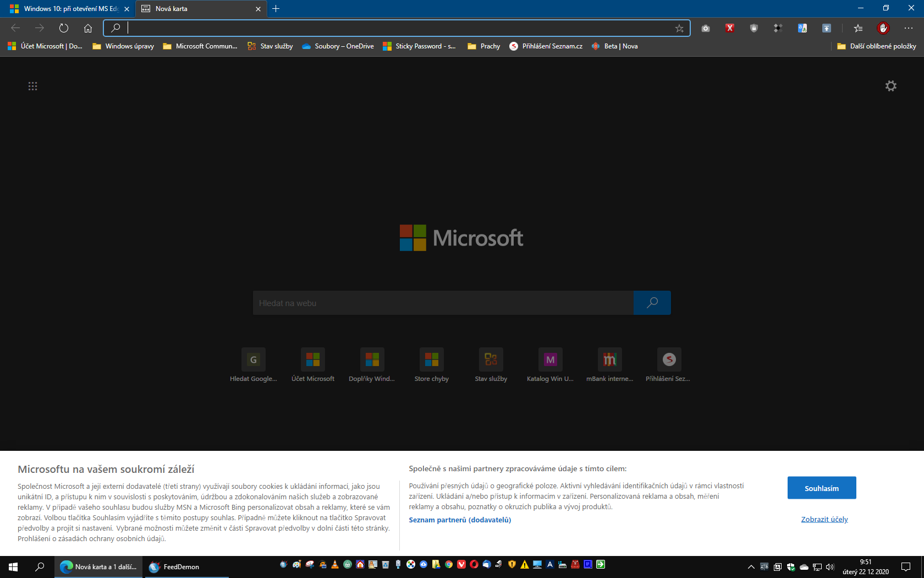Image resolution: width=924 pixels, height=578 pixels.
Task: Open the volume speaker tray icon
Action: (x=830, y=567)
